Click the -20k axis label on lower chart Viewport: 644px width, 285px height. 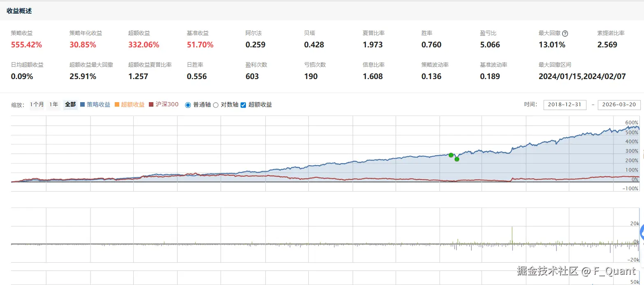[633, 260]
